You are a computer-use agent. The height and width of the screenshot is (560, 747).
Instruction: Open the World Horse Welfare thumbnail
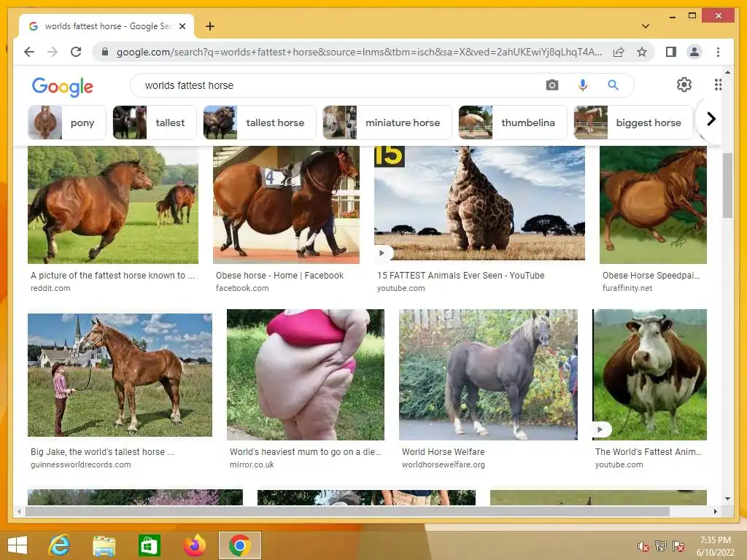(488, 374)
